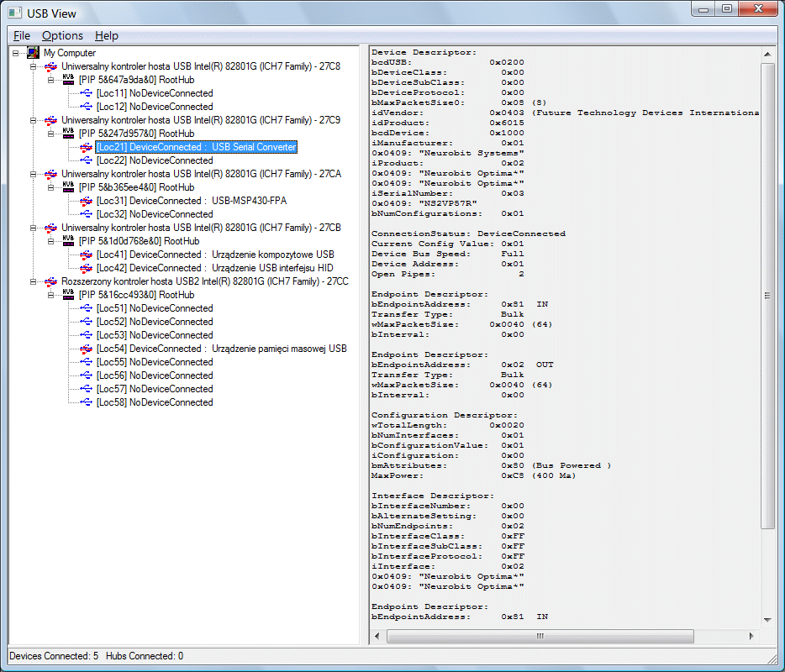Viewport: 785px width, 672px height.
Task: Click the Loc21 connected device icon
Action: (86, 147)
